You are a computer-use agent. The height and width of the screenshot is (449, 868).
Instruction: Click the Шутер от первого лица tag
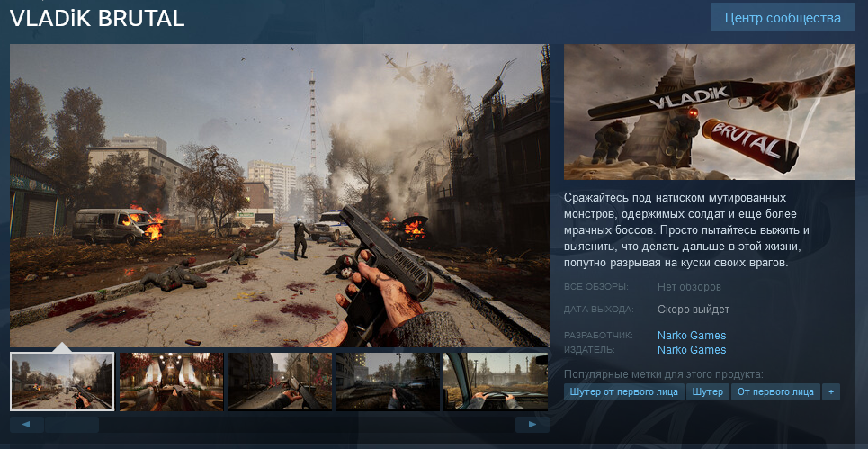coord(624,392)
